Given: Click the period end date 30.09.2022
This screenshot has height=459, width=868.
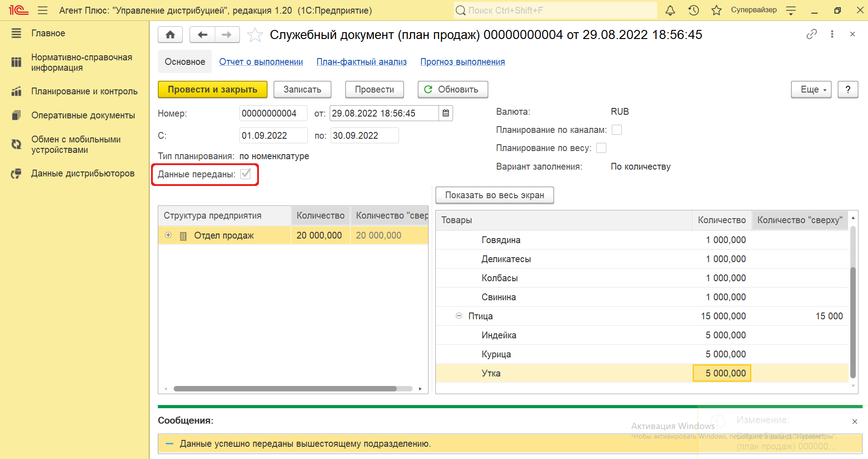Looking at the screenshot, I should (365, 136).
